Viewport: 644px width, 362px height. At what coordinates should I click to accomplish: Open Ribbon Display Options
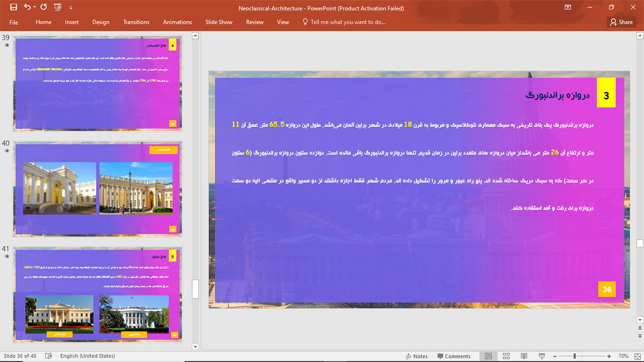[x=567, y=7]
